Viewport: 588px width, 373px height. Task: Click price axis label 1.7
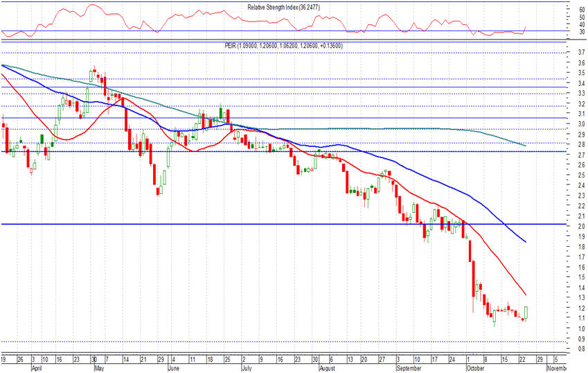click(x=582, y=257)
